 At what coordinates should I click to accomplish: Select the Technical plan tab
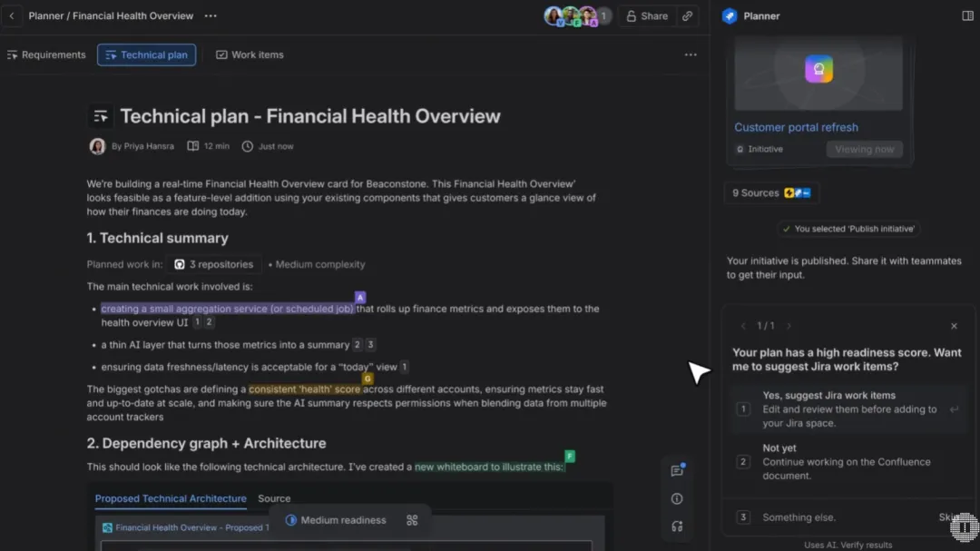(146, 55)
